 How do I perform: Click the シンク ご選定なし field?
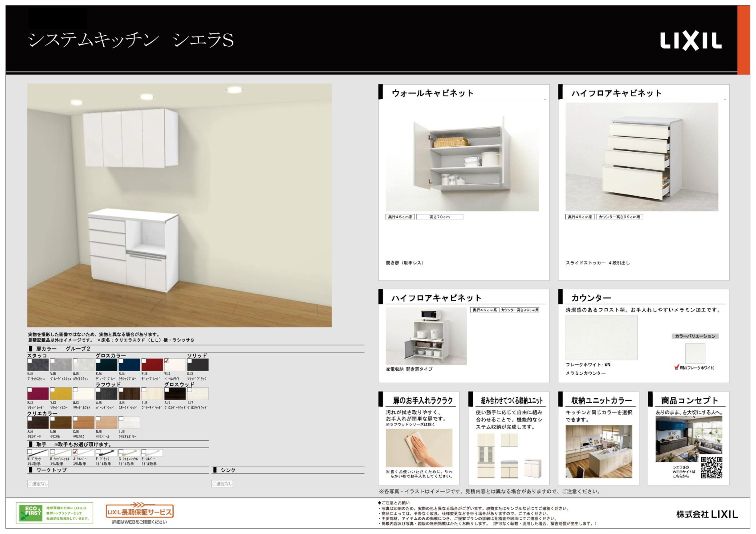pyautogui.click(x=222, y=484)
